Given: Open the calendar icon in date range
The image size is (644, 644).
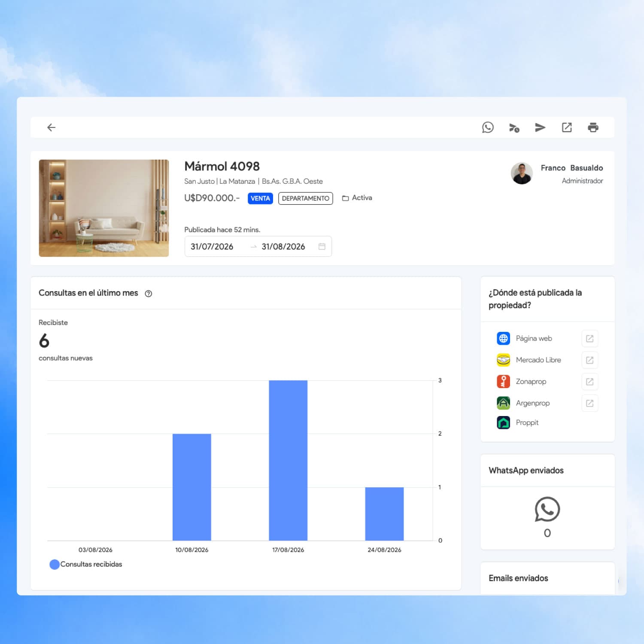Looking at the screenshot, I should pyautogui.click(x=322, y=246).
